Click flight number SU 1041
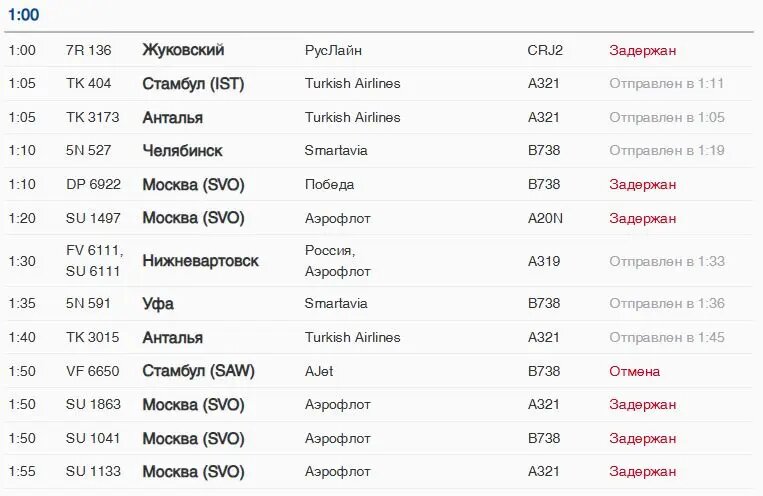 93,438
